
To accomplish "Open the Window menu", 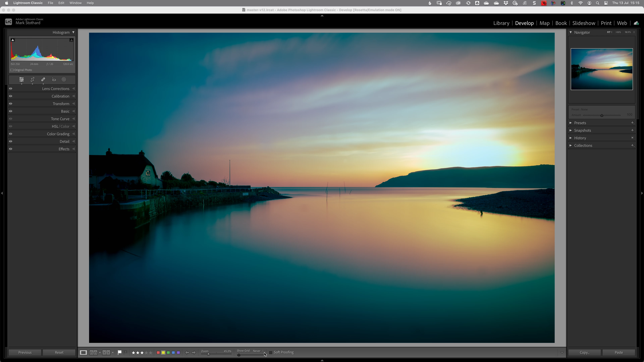I will coord(75,3).
